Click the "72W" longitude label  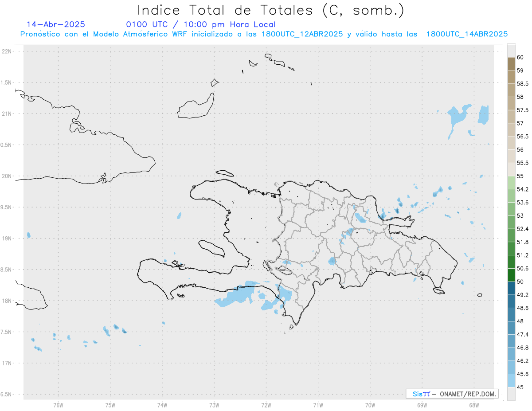tap(266, 405)
